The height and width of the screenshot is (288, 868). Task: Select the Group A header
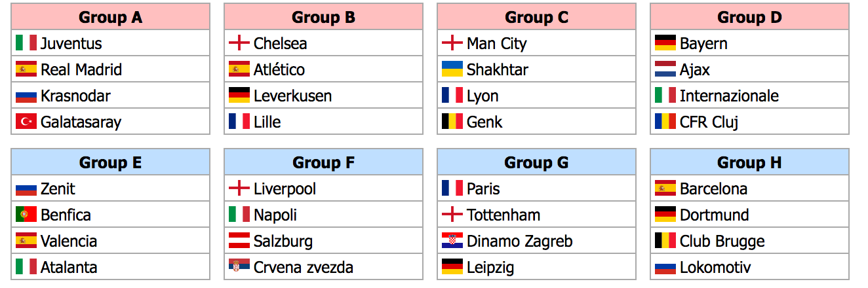(x=111, y=16)
